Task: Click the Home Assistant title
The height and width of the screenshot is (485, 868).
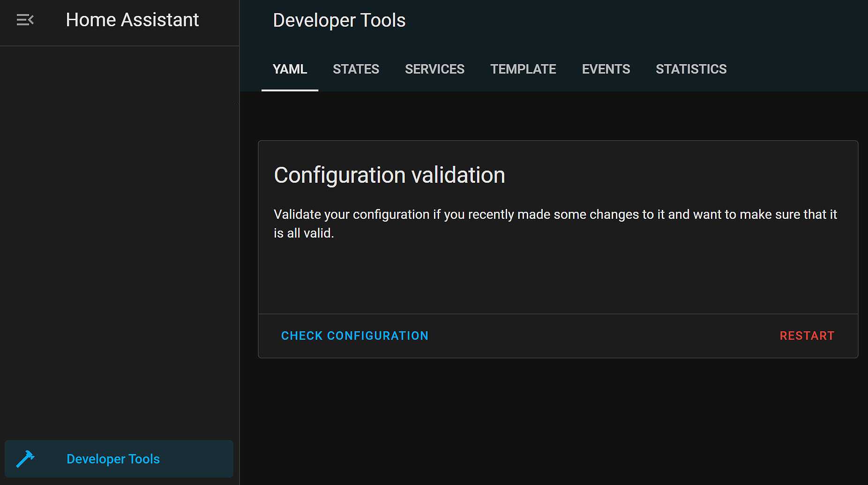Action: pyautogui.click(x=132, y=20)
